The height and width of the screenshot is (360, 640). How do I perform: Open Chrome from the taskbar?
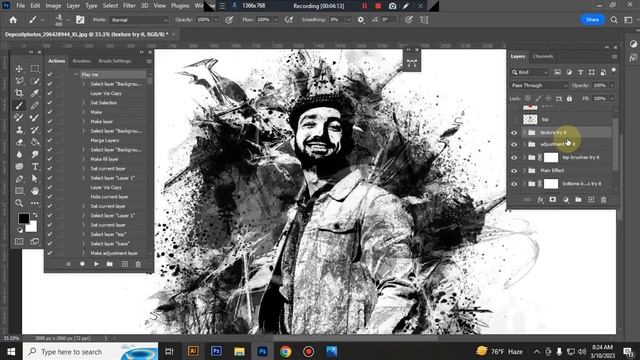click(285, 351)
